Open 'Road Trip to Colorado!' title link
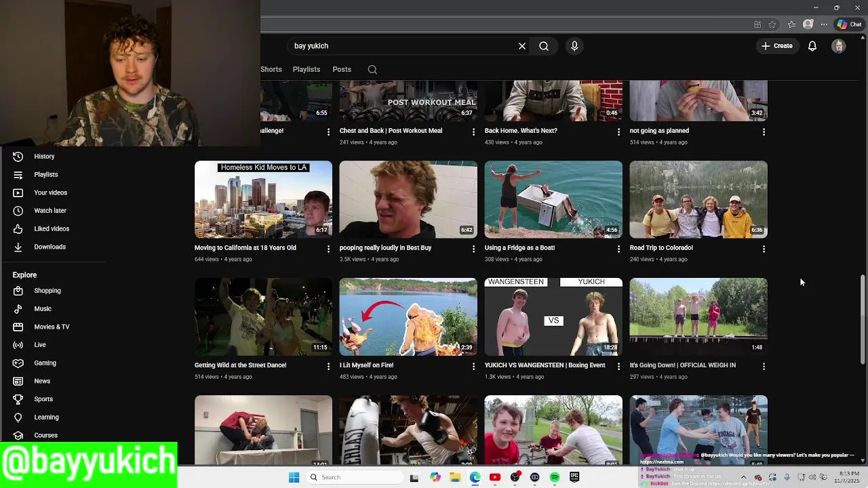The image size is (868, 488). 661,248
